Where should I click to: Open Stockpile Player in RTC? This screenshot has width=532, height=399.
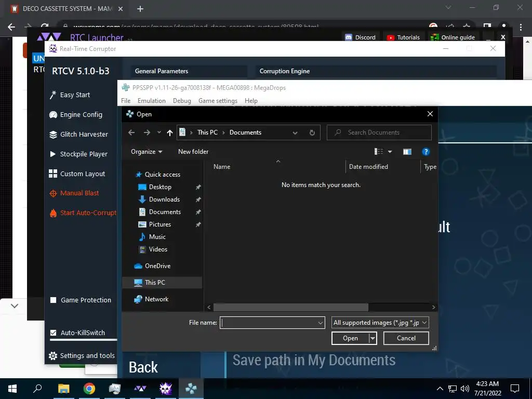point(84,154)
